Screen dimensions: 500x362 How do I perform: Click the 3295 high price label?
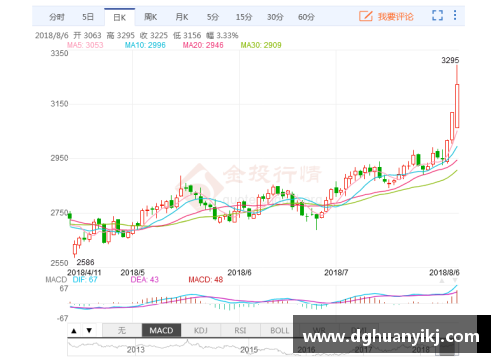pos(450,60)
